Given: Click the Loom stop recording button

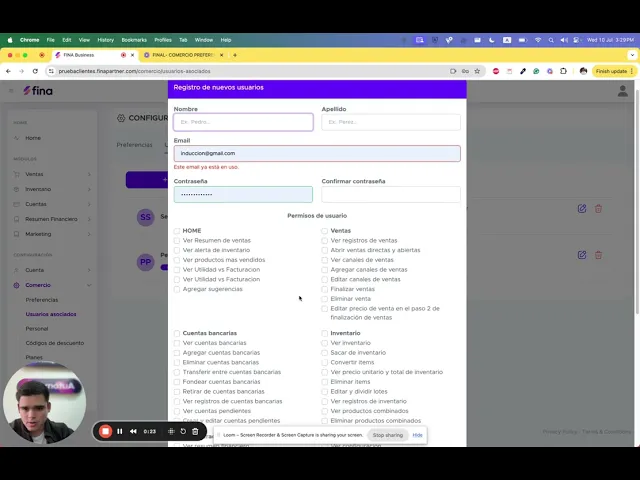Looking at the screenshot, I should tap(105, 431).
